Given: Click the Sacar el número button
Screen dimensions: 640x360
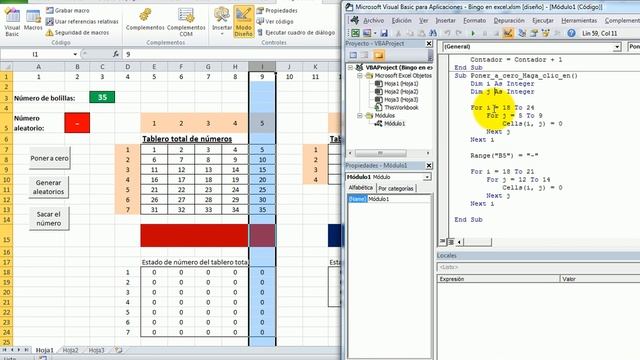Looking at the screenshot, I should pyautogui.click(x=49, y=218).
